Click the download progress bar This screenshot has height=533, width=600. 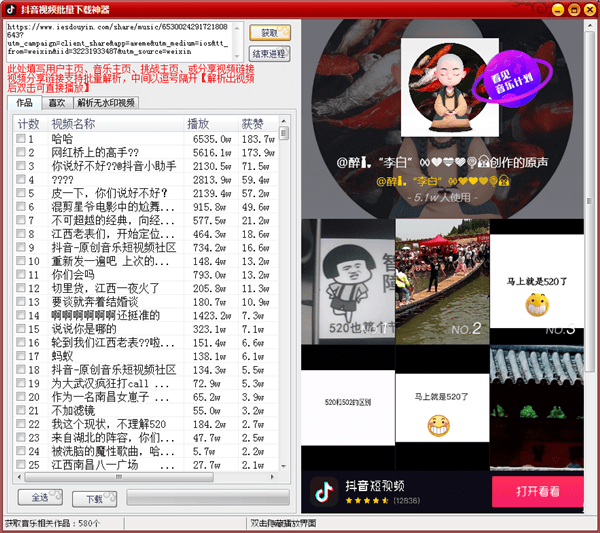(208, 498)
